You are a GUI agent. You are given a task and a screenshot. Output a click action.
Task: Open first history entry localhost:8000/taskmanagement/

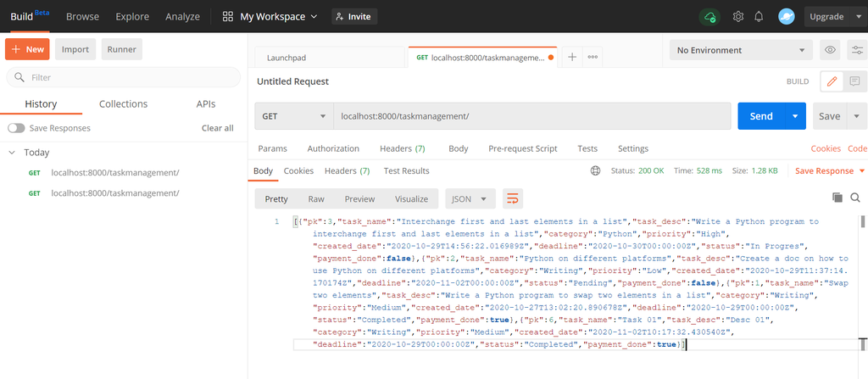pos(115,172)
